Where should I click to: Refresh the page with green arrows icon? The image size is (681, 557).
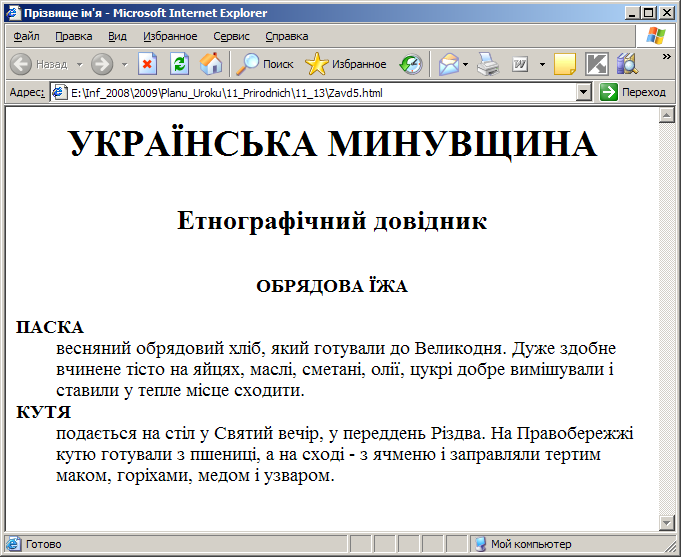[179, 64]
